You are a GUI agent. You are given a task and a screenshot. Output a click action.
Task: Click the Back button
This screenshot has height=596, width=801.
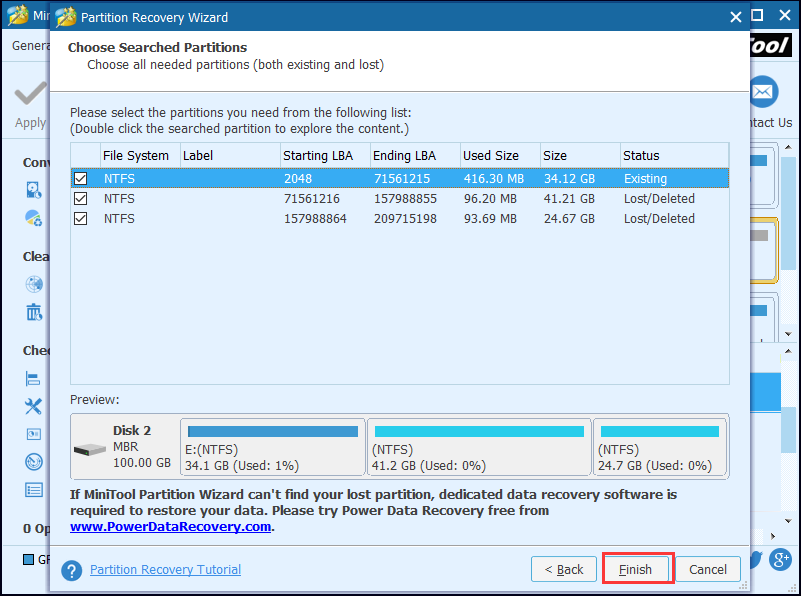564,569
